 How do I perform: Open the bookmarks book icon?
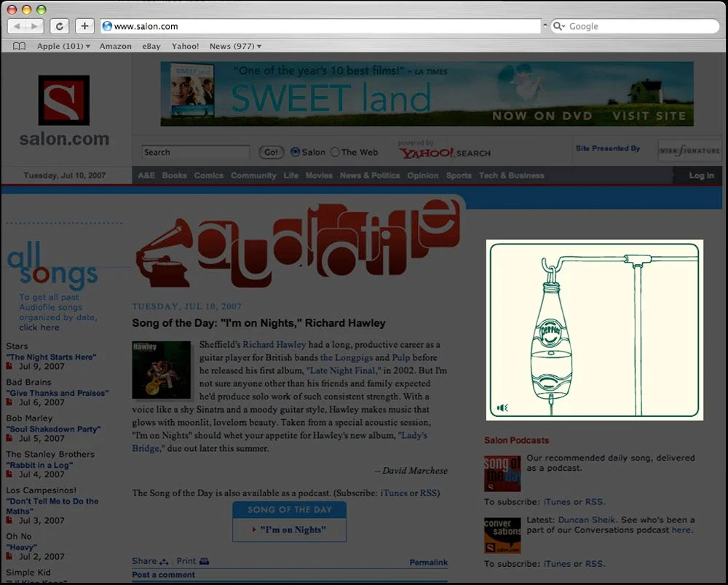(19, 46)
